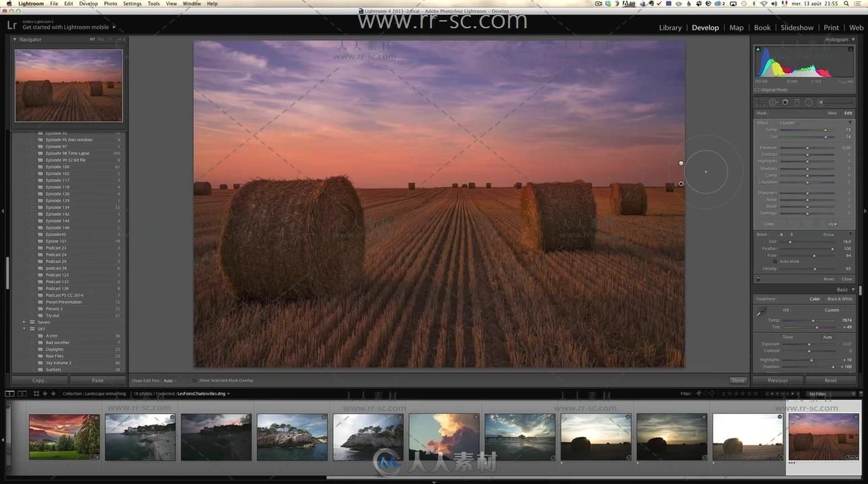The height and width of the screenshot is (484, 868).
Task: Click the Lightroom Lr logo
Action: click(x=11, y=26)
